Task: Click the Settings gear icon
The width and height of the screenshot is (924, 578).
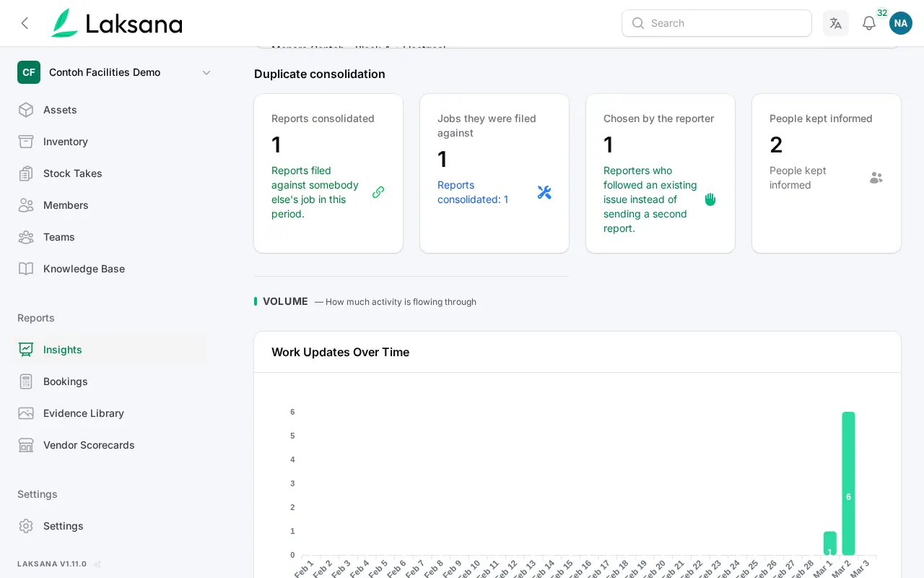Action: [x=26, y=526]
